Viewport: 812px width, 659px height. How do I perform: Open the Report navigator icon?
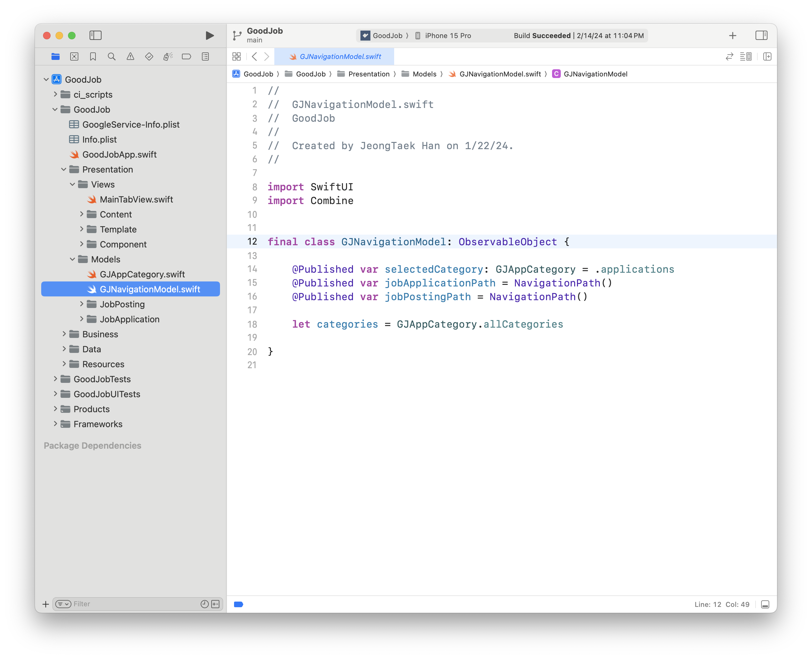(205, 56)
